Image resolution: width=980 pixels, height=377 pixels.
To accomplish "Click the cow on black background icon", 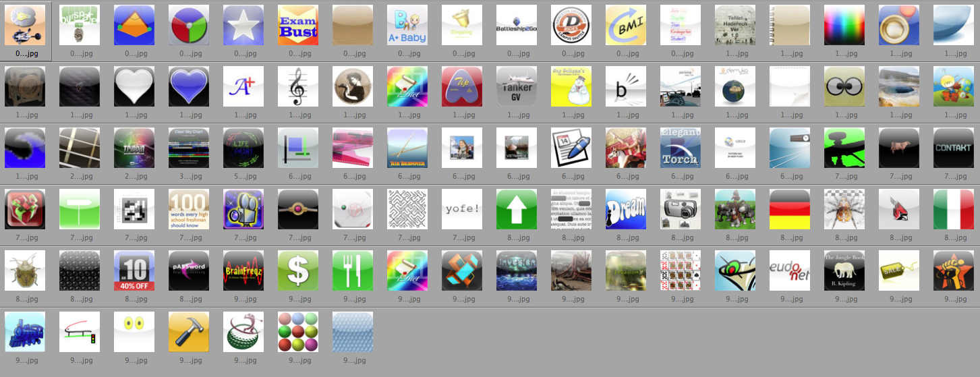I will (x=899, y=148).
